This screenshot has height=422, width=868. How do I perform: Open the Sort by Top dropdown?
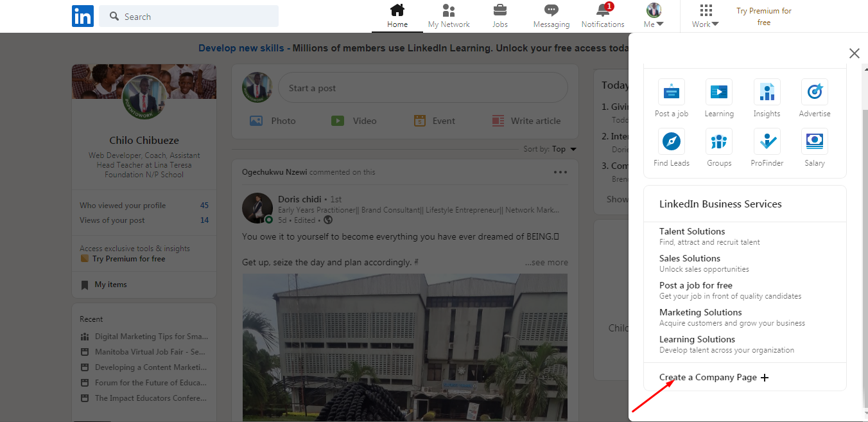coord(550,149)
